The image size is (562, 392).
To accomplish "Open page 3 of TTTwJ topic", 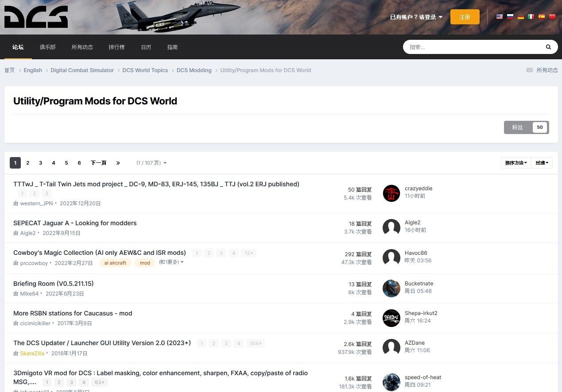I will coord(47,193).
